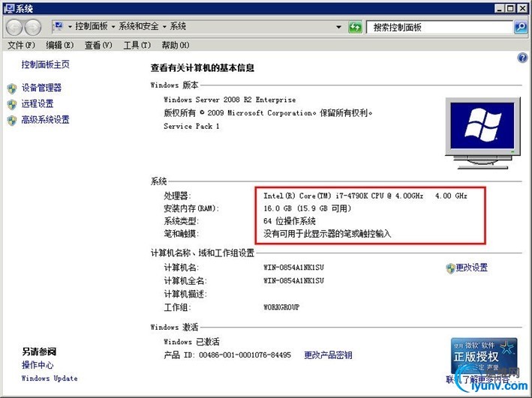Viewport: 532px width, 398px height.
Task: Open 设备管理器 link
Action: tap(42, 88)
